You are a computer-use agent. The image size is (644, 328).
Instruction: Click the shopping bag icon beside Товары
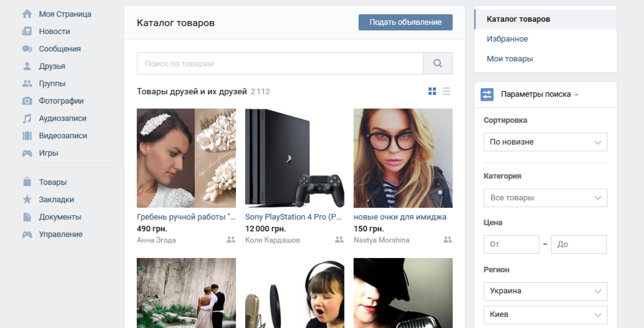(27, 182)
